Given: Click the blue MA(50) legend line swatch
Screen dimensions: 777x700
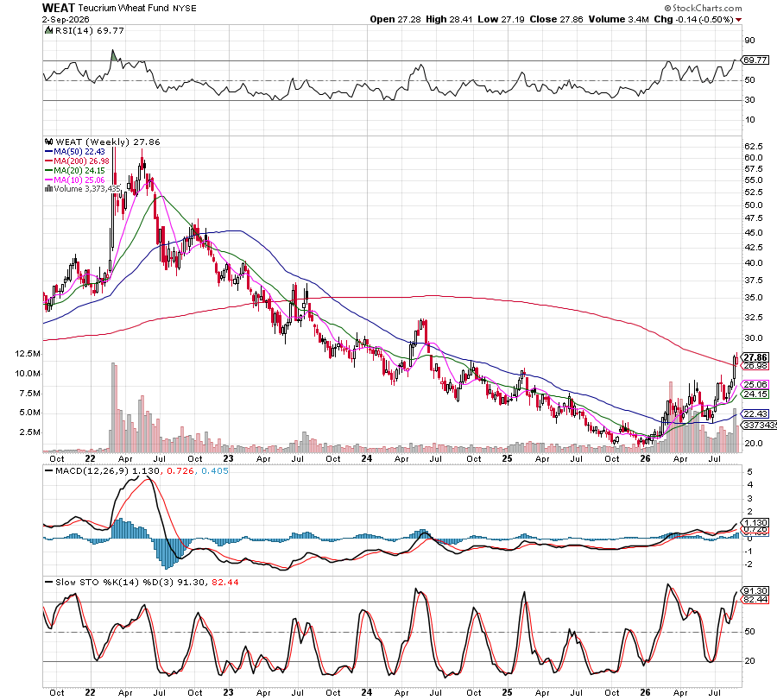Looking at the screenshot, I should [x=48, y=152].
